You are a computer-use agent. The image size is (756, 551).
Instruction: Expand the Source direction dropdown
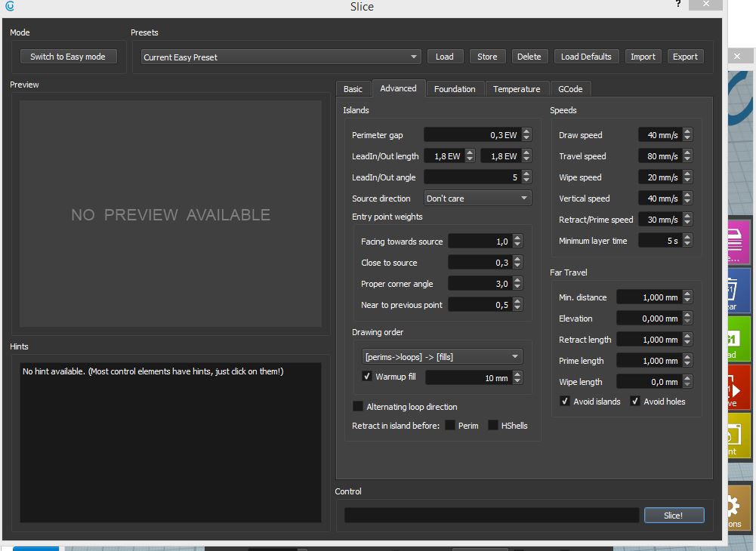coord(477,199)
